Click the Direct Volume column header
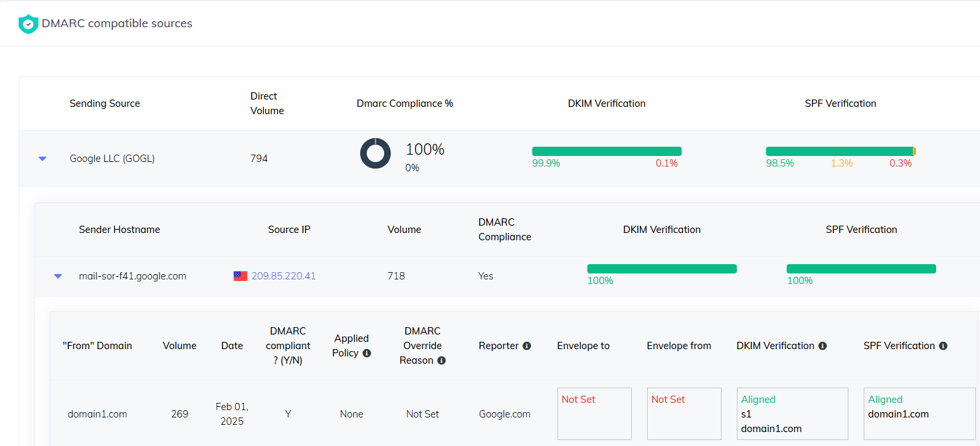 coord(267,104)
